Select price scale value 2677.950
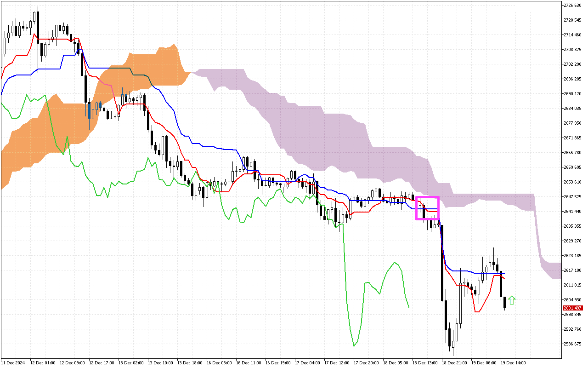Viewport: 588px width, 368px height. tap(572, 123)
